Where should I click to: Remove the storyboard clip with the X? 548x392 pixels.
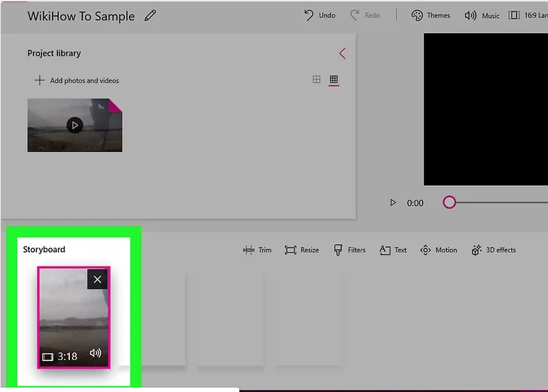pos(98,279)
